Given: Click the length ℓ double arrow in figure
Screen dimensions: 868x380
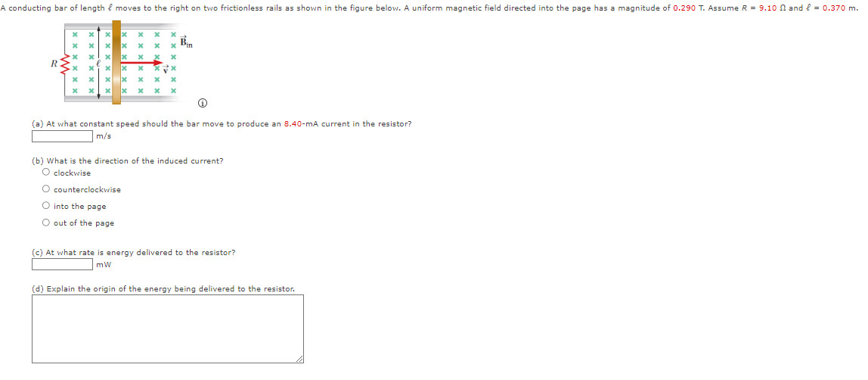Looking at the screenshot, I should point(98,62).
